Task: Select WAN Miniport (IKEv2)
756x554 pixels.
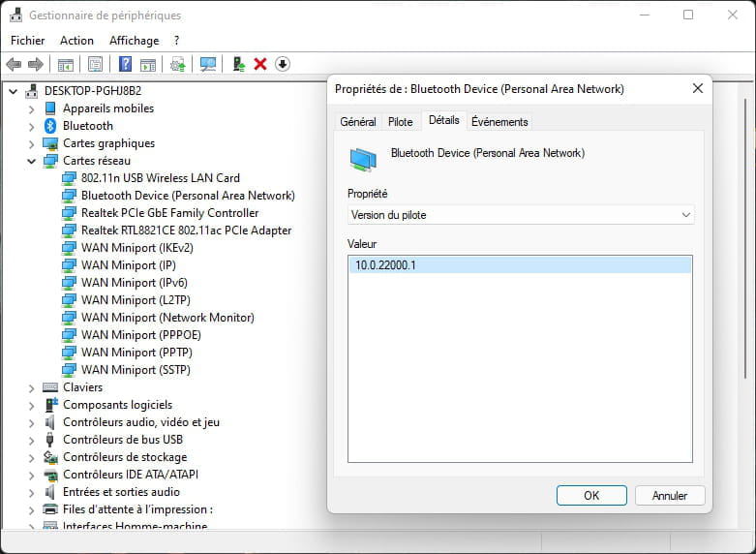Action: tap(136, 248)
